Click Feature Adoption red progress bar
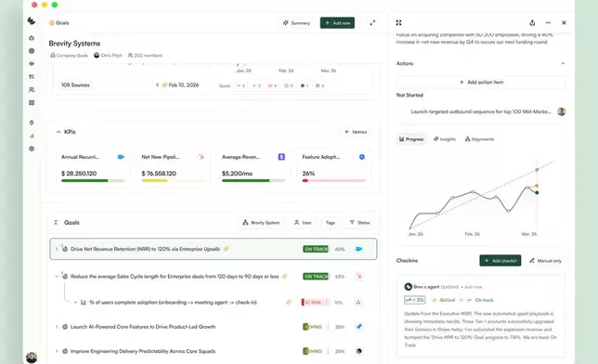This screenshot has height=364, width=598. coord(333,181)
